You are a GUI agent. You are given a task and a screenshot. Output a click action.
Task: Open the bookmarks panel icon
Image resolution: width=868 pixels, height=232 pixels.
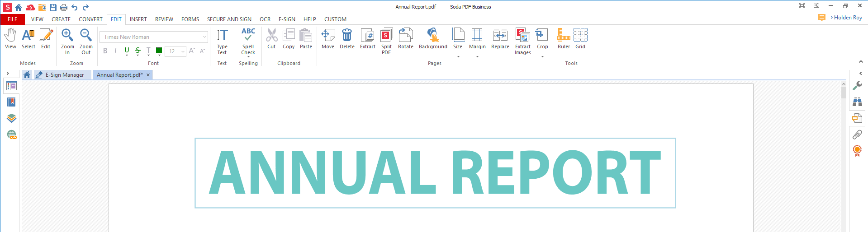point(11,102)
